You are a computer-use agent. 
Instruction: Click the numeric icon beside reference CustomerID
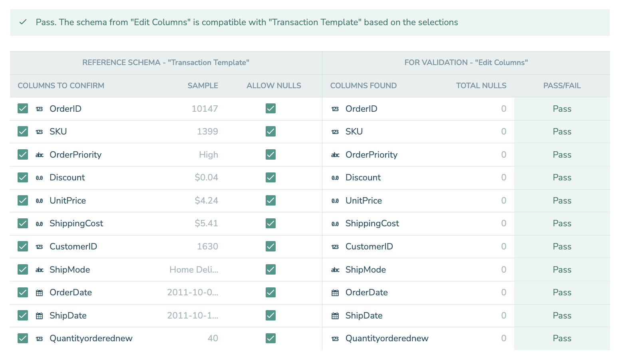(x=39, y=247)
